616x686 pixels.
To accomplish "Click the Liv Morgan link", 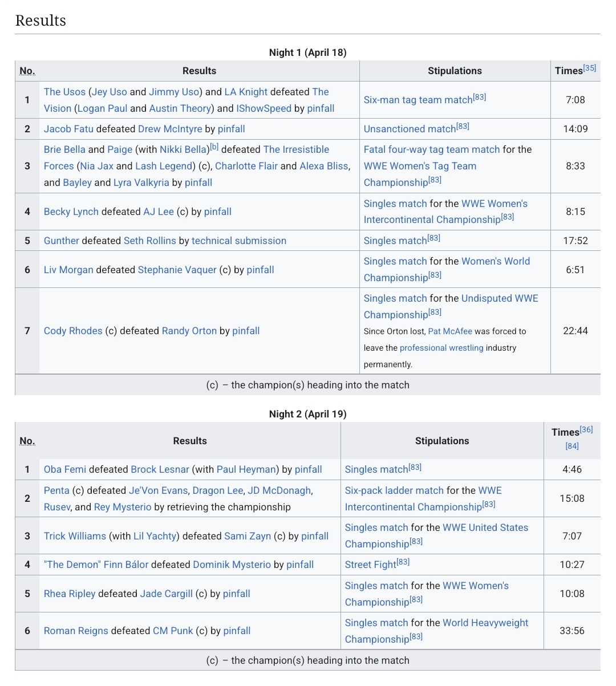I will [68, 270].
